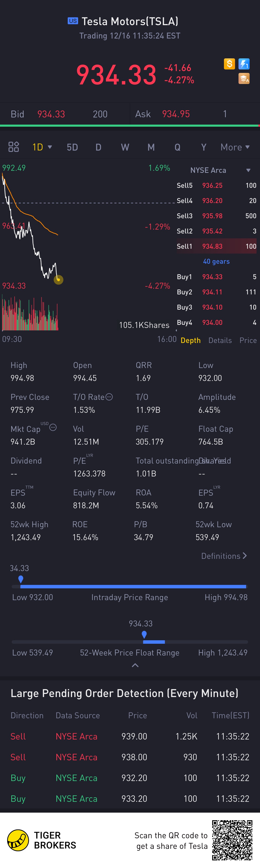
Task: Tap the 52-week price range marker
Action: tap(144, 635)
